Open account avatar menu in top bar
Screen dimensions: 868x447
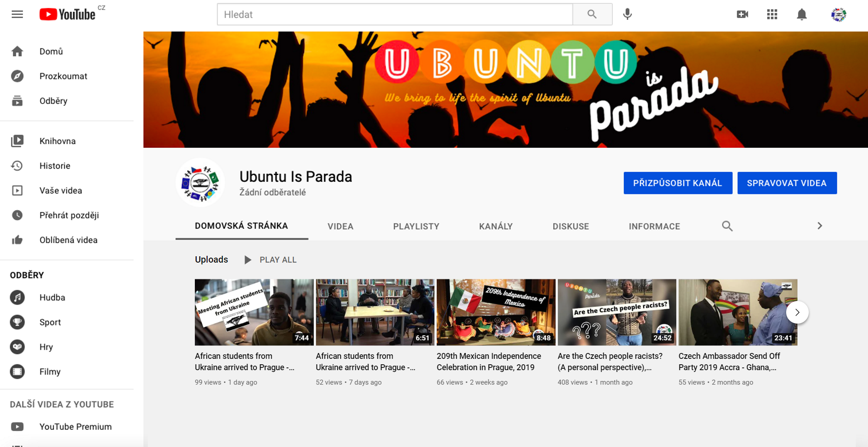839,14
